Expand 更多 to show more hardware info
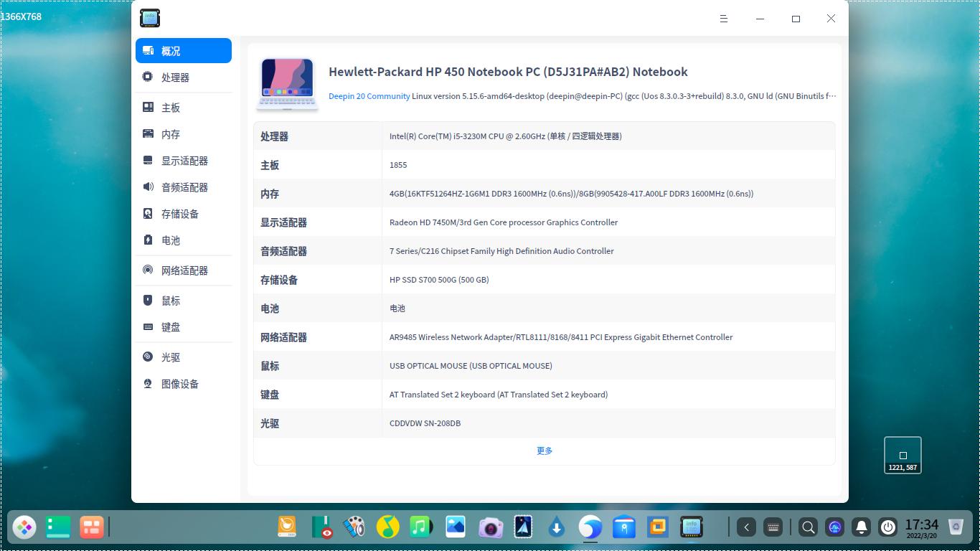980x551 pixels. tap(544, 451)
